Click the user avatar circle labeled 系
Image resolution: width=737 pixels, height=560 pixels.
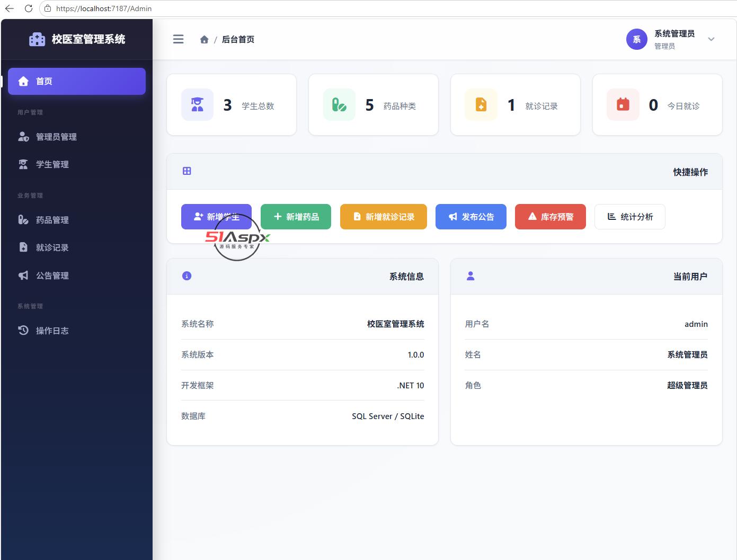click(x=637, y=39)
